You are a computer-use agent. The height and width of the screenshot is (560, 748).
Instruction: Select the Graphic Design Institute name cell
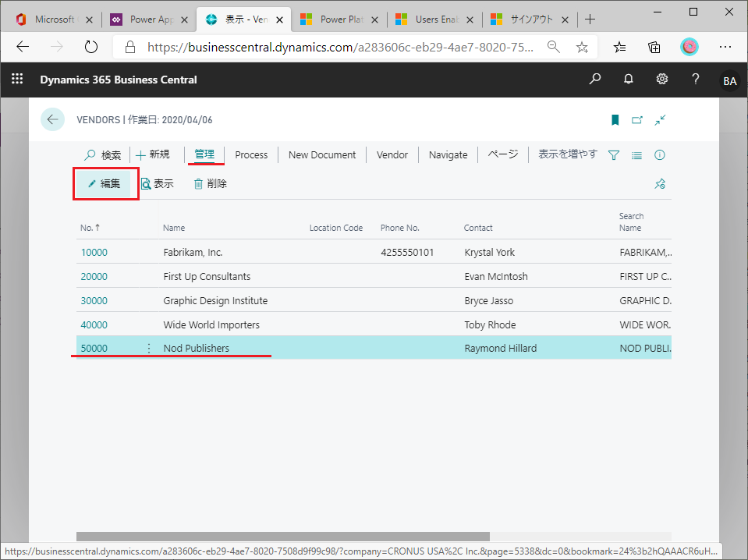[215, 301]
